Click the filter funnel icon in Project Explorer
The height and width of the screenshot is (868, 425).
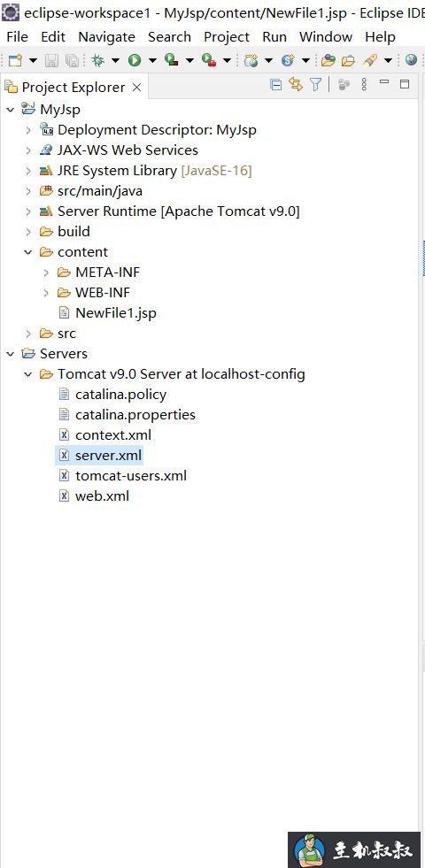tap(315, 85)
